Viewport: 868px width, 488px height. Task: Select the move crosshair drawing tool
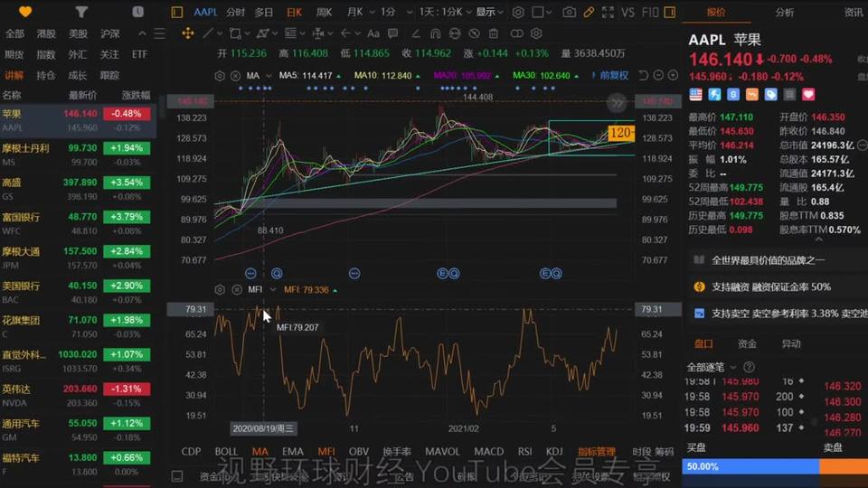(188, 33)
